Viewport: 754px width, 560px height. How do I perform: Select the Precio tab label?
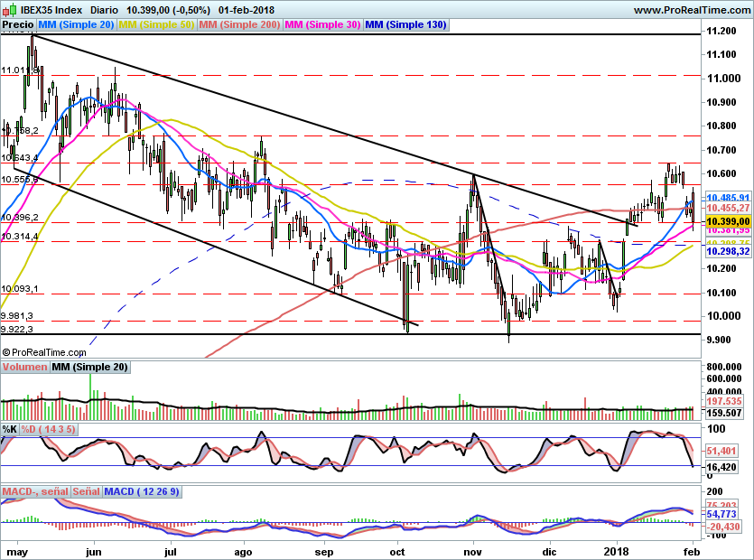click(x=18, y=25)
